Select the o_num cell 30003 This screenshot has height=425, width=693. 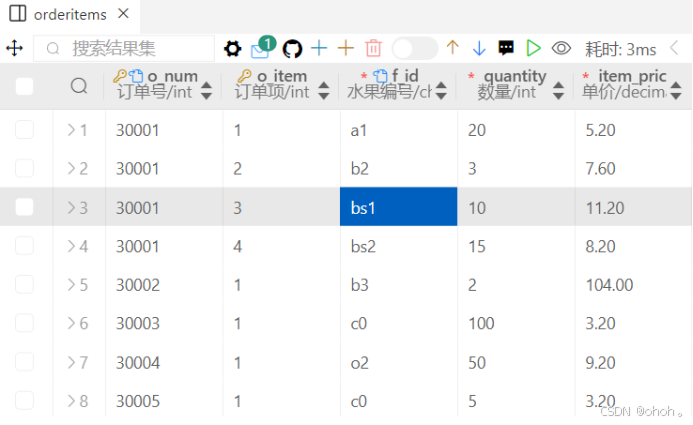pos(164,323)
